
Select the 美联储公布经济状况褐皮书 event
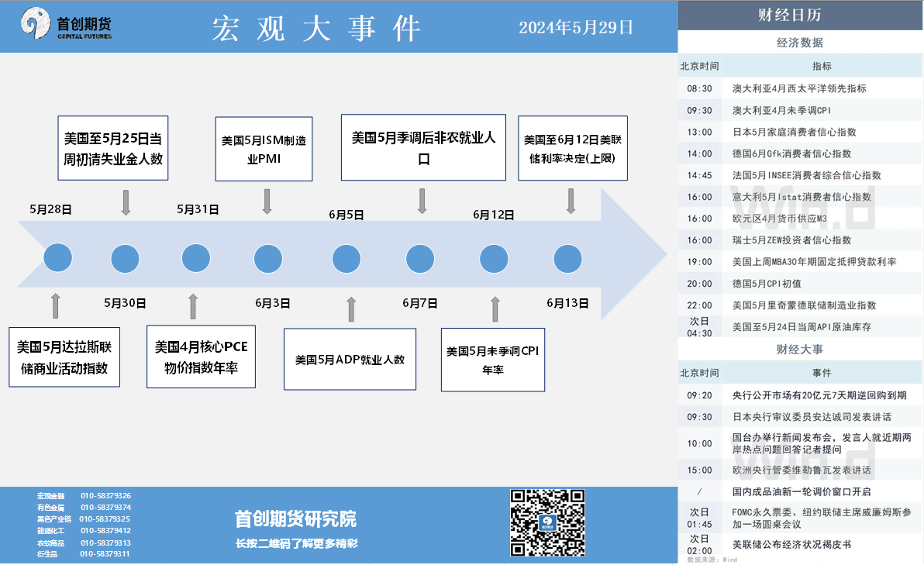[x=801, y=544]
